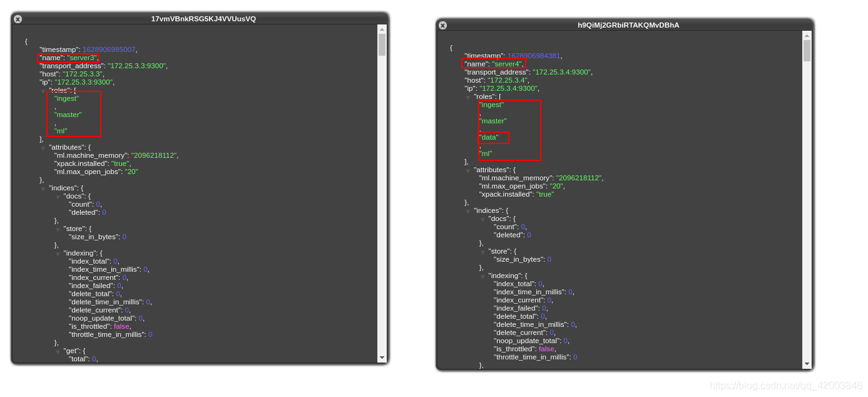The height and width of the screenshot is (397, 868).
Task: Collapse "get" object in server3 window
Action: click(58, 351)
